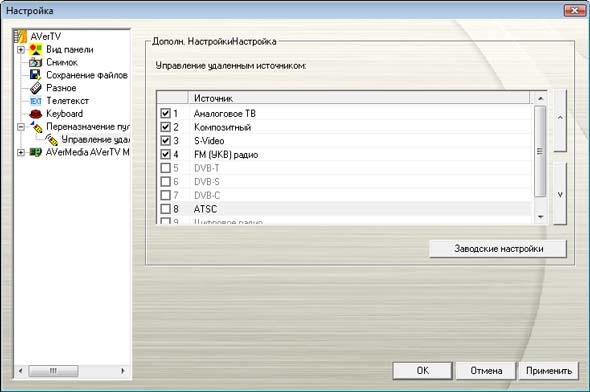Uncheck source 4 FM (УКВ) радио
Image resolution: width=590 pixels, height=392 pixels.
coord(165,154)
